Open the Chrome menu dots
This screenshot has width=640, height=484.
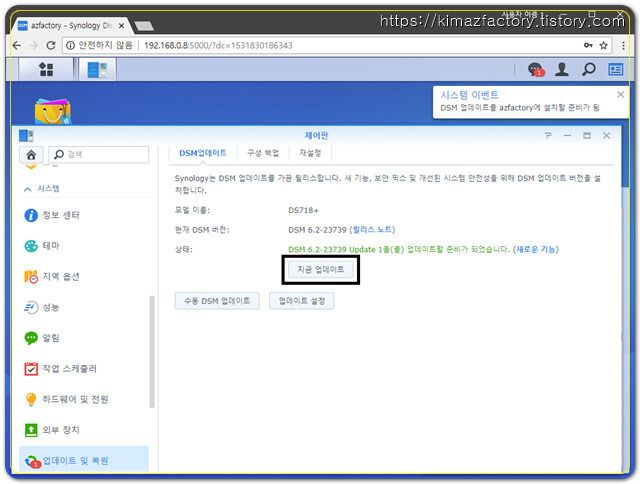[x=623, y=45]
